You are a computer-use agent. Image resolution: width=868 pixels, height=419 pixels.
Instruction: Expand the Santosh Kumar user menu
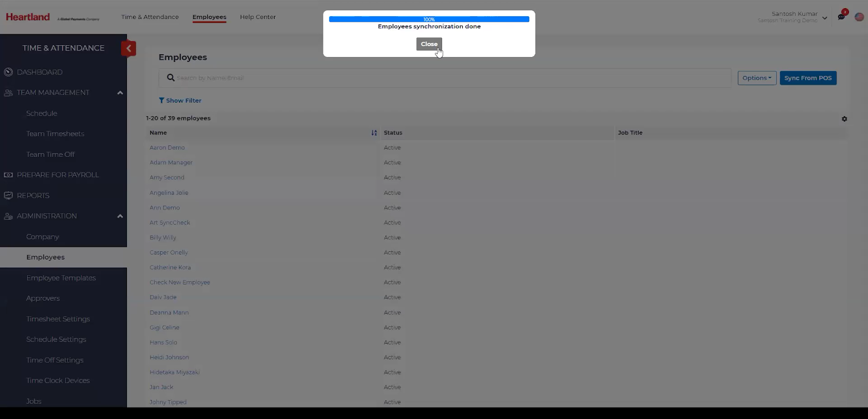pos(825,17)
